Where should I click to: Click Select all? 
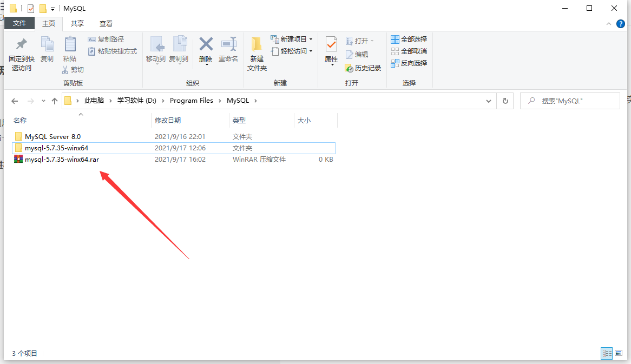409,39
